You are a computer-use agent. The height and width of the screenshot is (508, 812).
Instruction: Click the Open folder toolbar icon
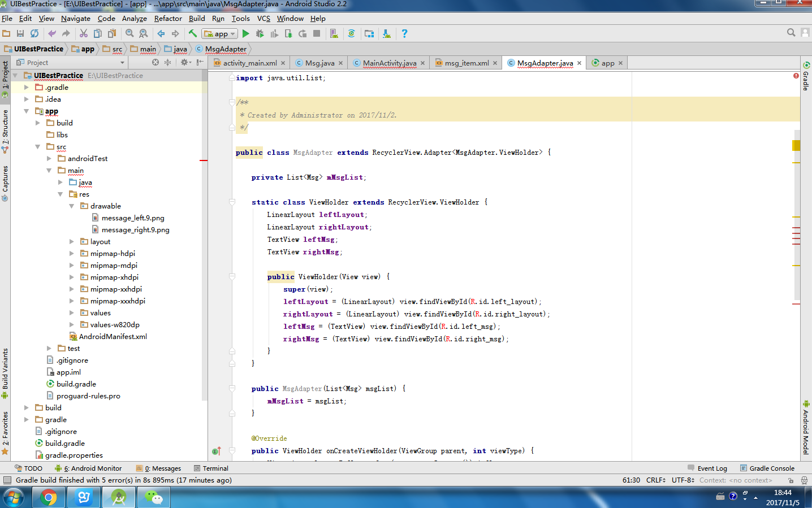(7, 33)
